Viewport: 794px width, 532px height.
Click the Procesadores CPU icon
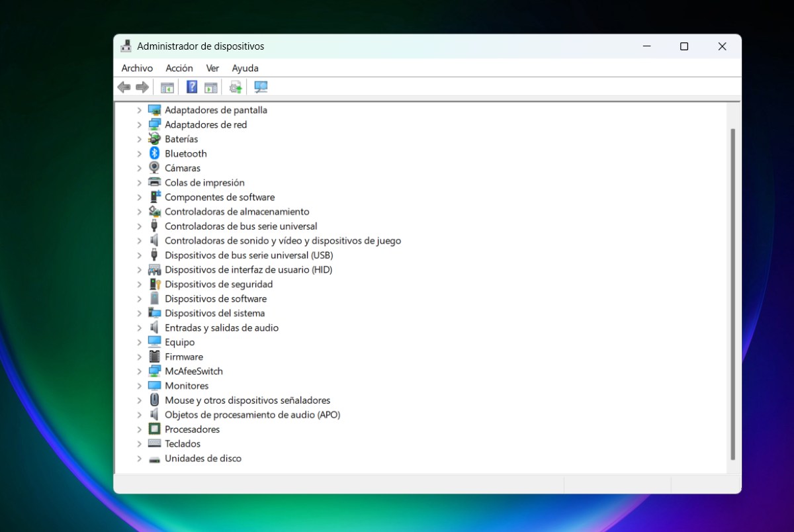click(154, 429)
